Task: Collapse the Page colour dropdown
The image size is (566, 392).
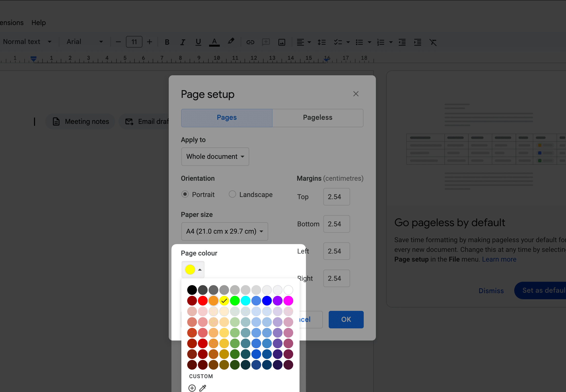Action: (x=193, y=269)
